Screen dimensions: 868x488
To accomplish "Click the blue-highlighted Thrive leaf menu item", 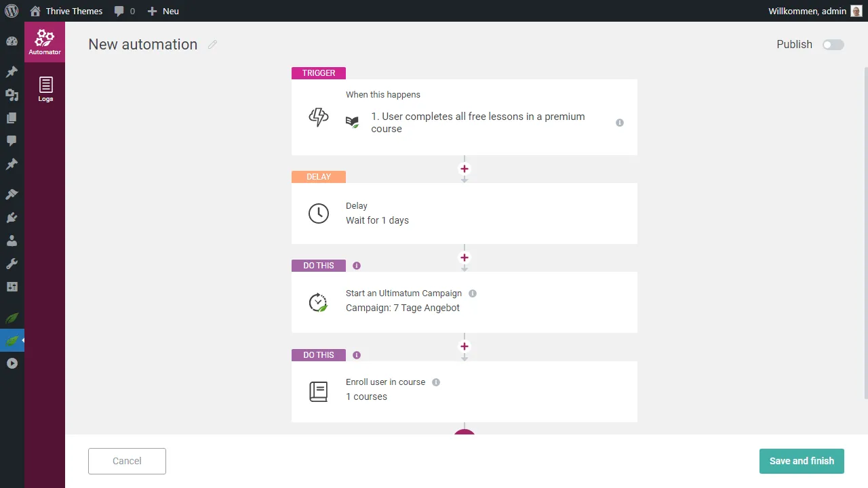I will 12,340.
